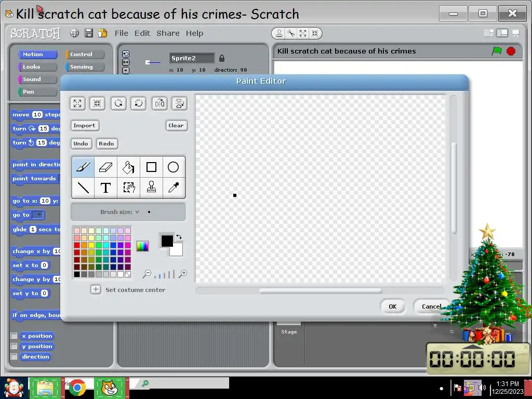The image size is (532, 399).
Task: Switch to the Sound blocks category
Action: [37, 79]
